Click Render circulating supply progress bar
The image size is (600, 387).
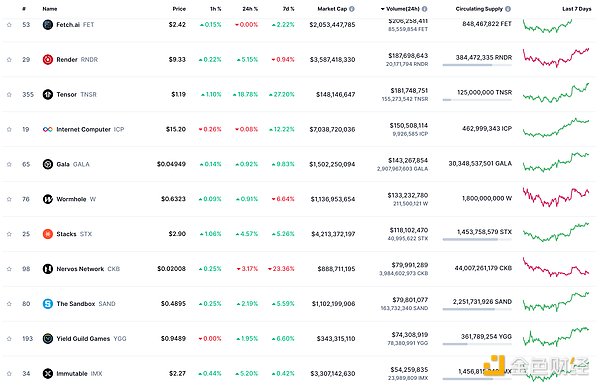click(x=477, y=65)
